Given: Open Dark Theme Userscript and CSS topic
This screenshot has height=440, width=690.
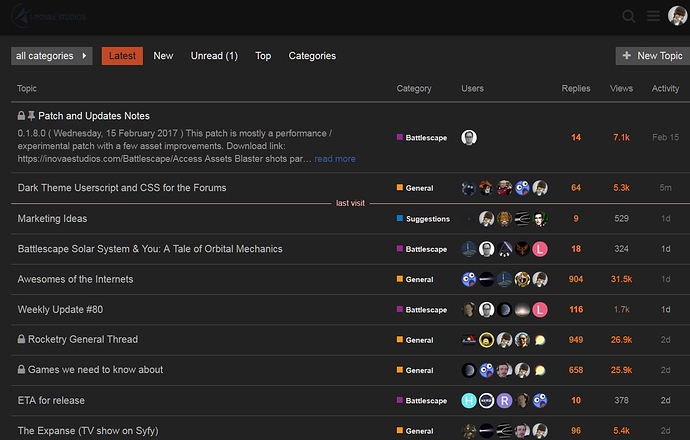Looking at the screenshot, I should click(122, 188).
